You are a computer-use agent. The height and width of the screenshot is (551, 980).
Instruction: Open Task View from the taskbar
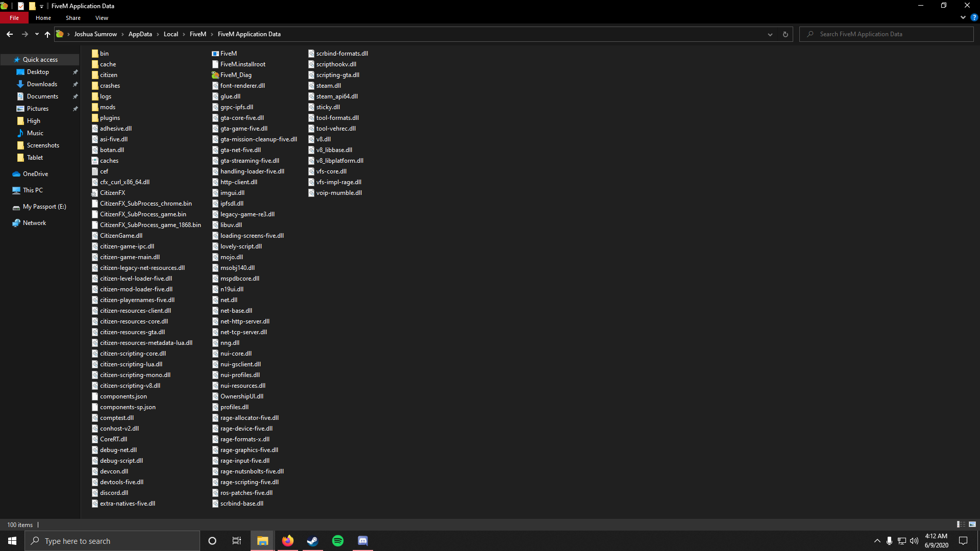[236, 540]
